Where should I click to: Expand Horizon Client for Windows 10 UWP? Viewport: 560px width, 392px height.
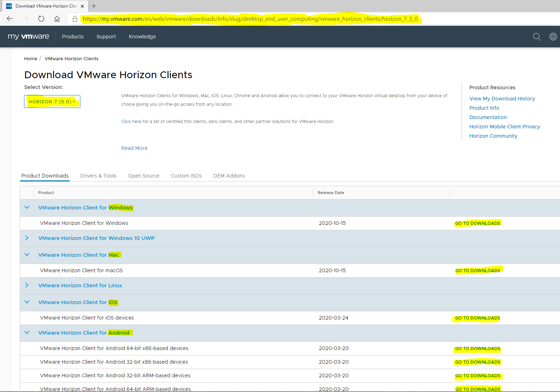tap(27, 238)
